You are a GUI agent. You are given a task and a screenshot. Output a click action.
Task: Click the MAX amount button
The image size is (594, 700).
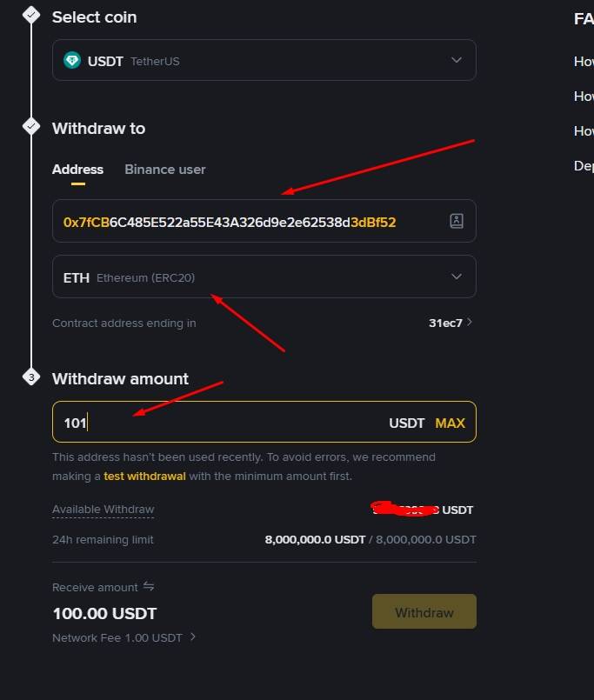(x=450, y=423)
